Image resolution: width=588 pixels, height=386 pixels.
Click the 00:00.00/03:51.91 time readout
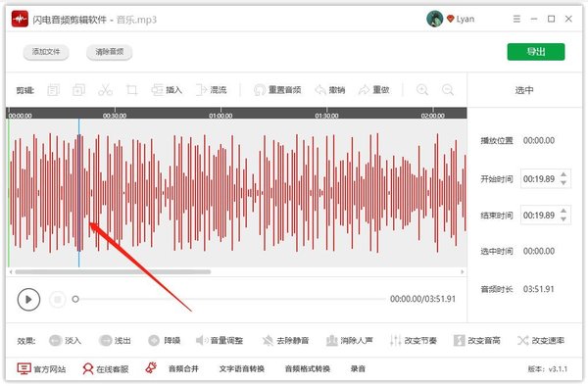(422, 299)
